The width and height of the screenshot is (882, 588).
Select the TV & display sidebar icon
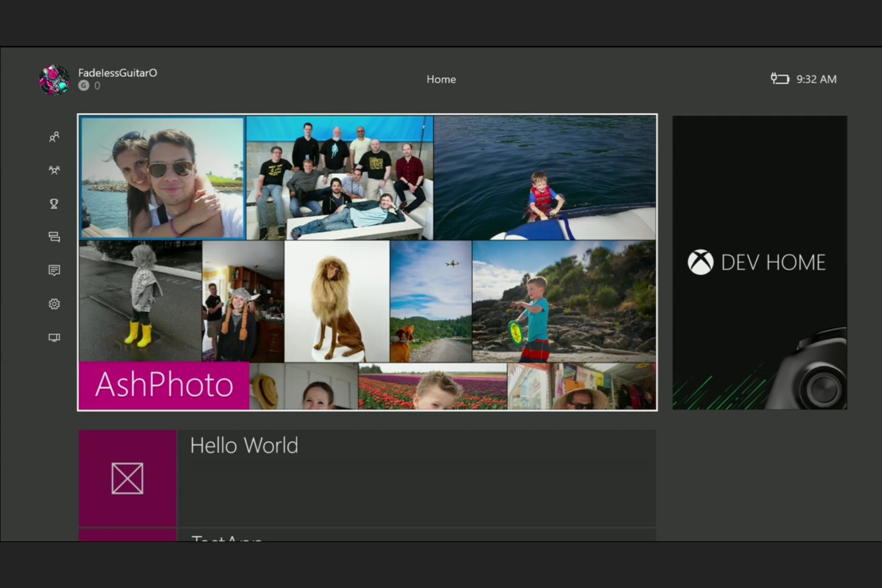click(54, 337)
